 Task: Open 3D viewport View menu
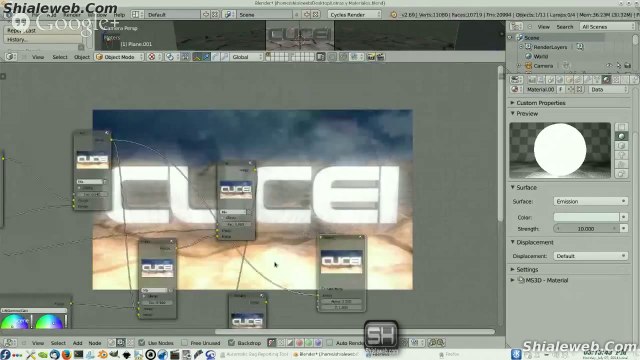(x=38, y=57)
